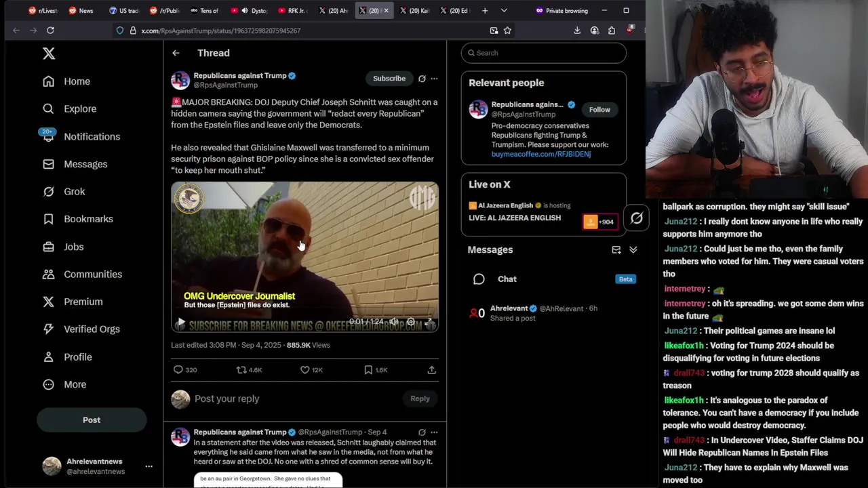Click the back arrow beside Thread
This screenshot has width=868, height=488.
click(176, 53)
